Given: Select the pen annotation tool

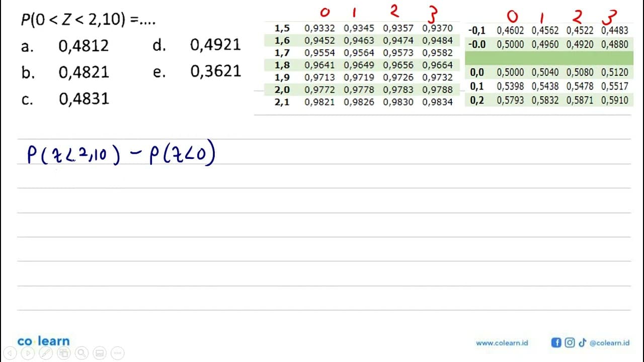Looking at the screenshot, I should pyautogui.click(x=45, y=353).
